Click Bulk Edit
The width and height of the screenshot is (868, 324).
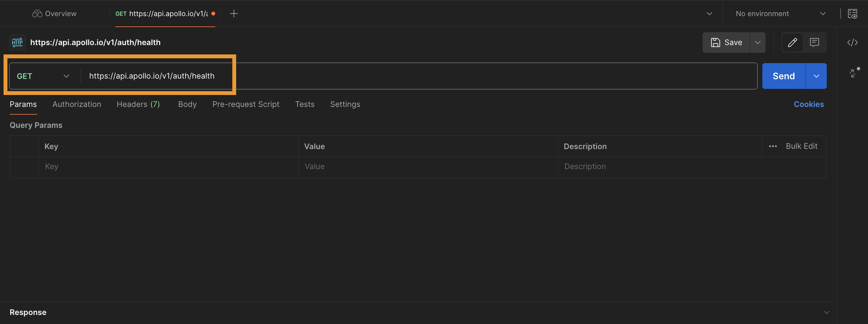click(802, 146)
